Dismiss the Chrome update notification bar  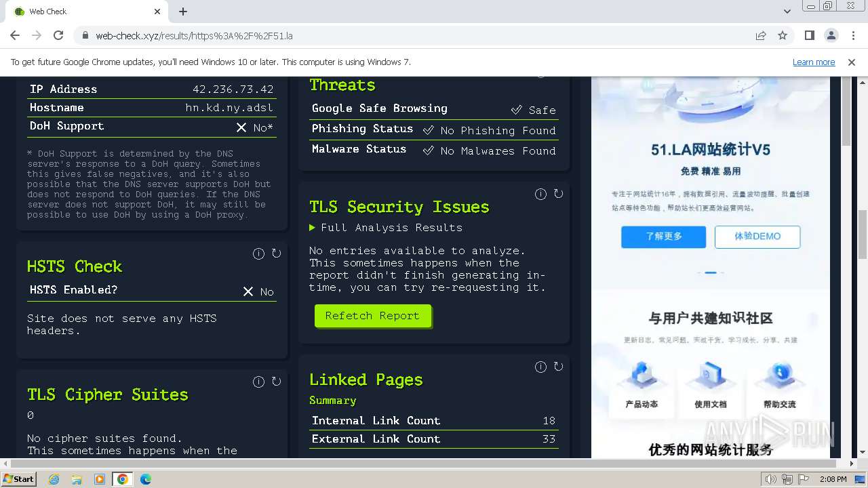[x=852, y=62]
